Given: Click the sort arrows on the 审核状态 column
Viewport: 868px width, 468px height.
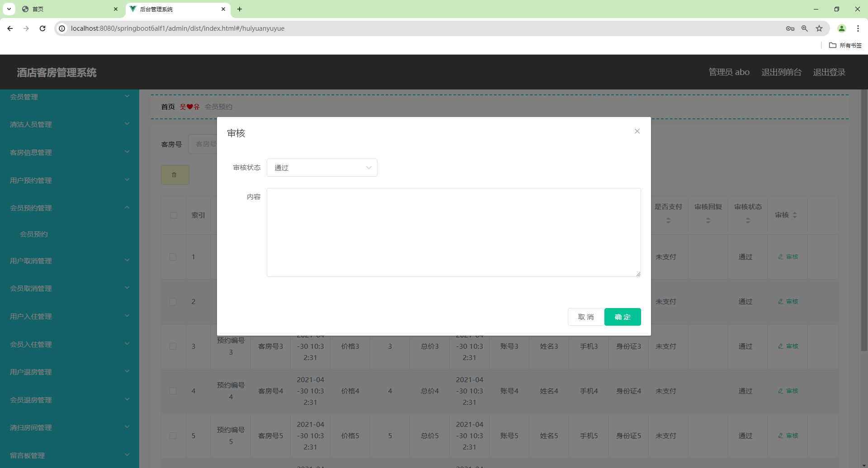Looking at the screenshot, I should [748, 220].
